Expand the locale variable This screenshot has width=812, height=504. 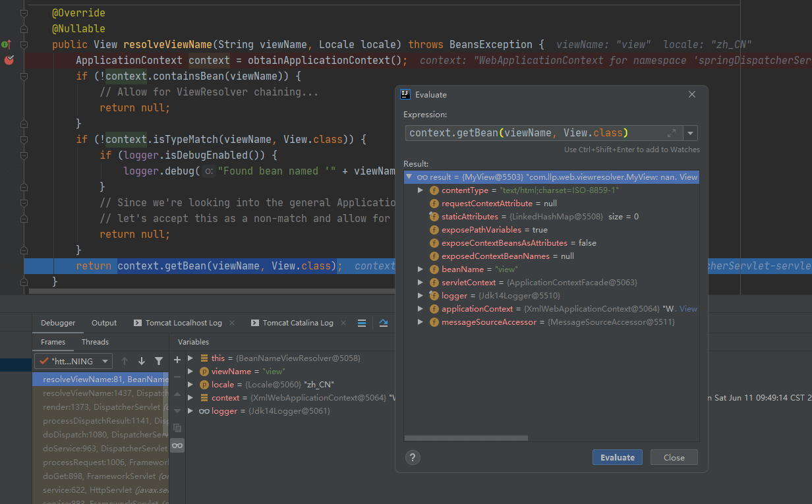(190, 384)
